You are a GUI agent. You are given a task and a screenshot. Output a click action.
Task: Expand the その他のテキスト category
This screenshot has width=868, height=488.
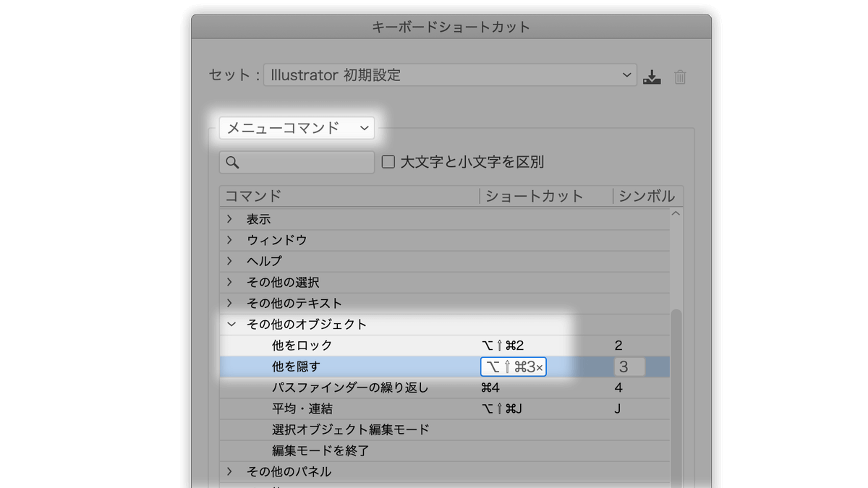(x=230, y=303)
